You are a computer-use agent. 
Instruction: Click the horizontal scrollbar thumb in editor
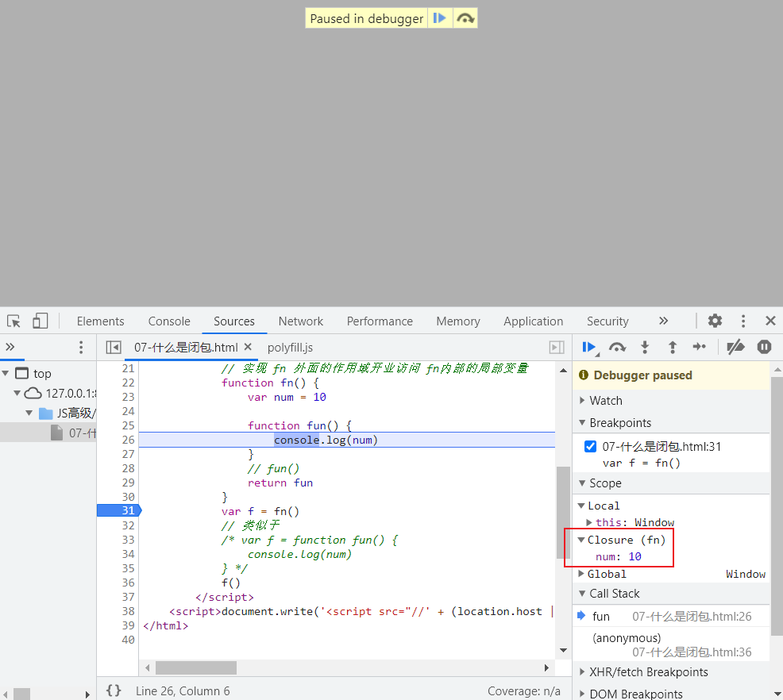point(195,667)
